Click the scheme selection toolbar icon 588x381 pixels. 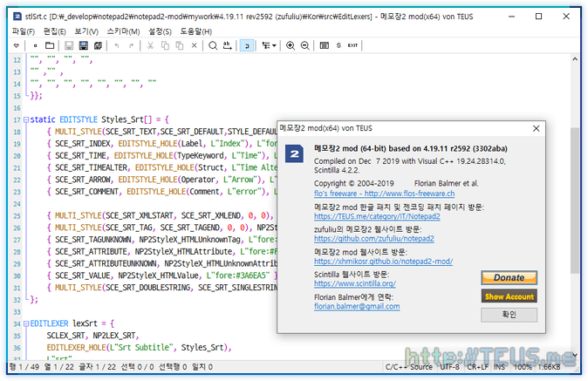(x=325, y=45)
